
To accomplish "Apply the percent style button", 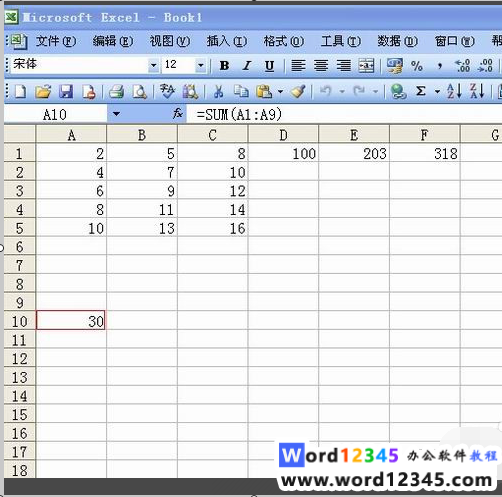I will pyautogui.click(x=417, y=66).
